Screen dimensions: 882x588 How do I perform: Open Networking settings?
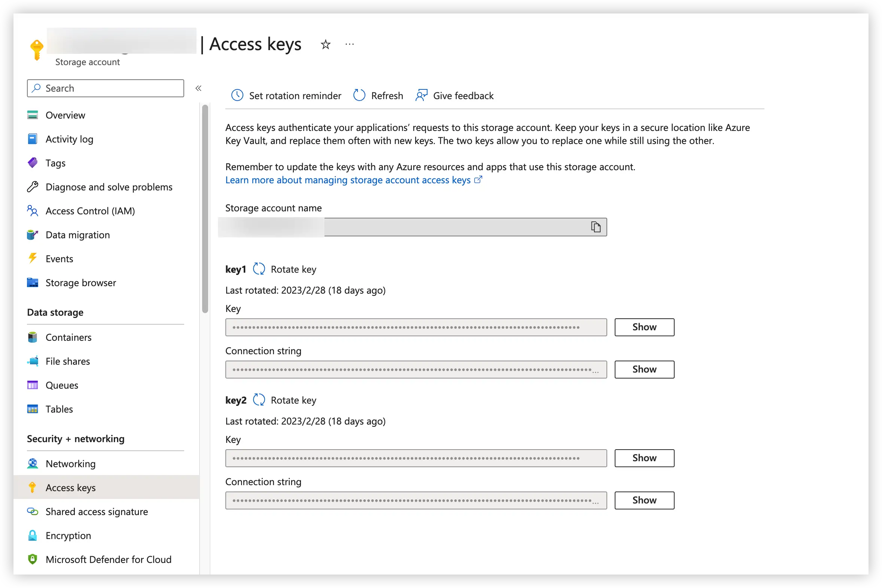(x=70, y=464)
